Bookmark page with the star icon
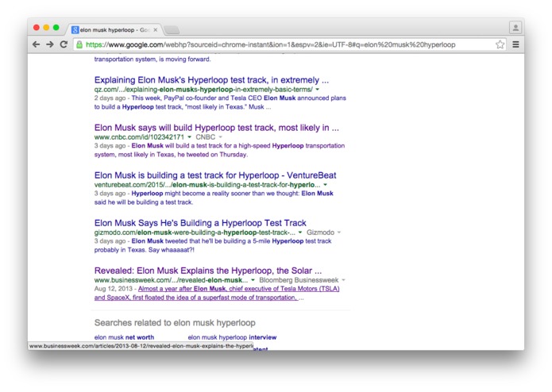This screenshot has width=552, height=392. point(500,44)
